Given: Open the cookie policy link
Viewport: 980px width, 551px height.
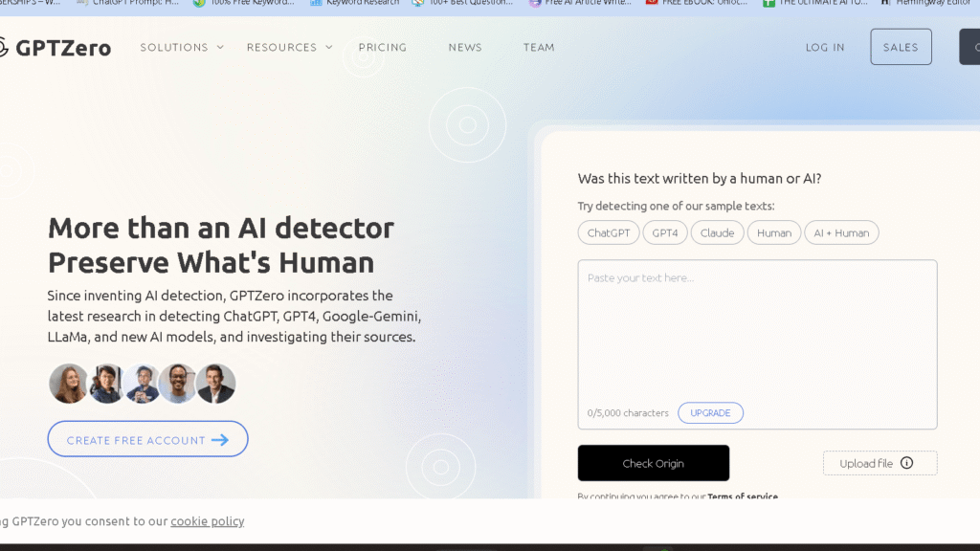Looking at the screenshot, I should 207,521.
